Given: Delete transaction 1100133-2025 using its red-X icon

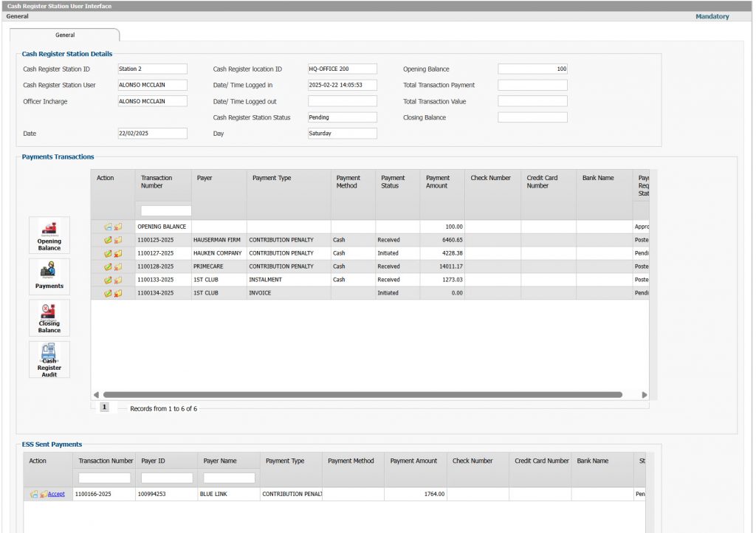Looking at the screenshot, I should click(118, 280).
